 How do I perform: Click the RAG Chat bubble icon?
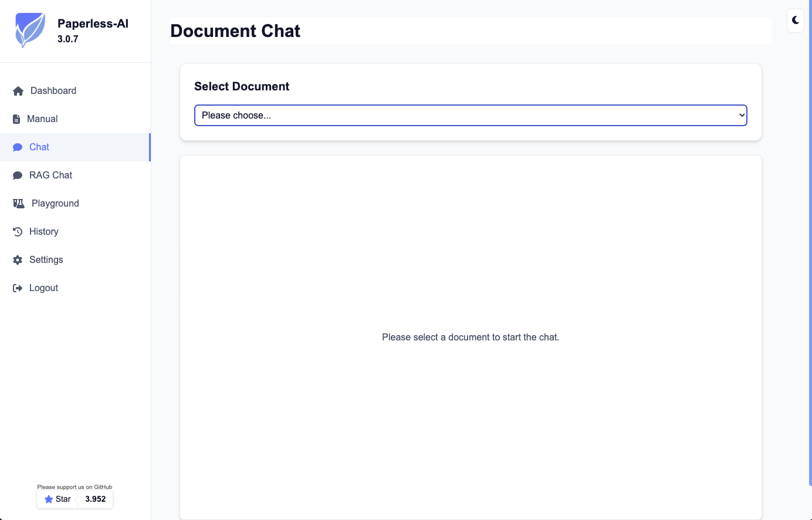pyautogui.click(x=18, y=175)
